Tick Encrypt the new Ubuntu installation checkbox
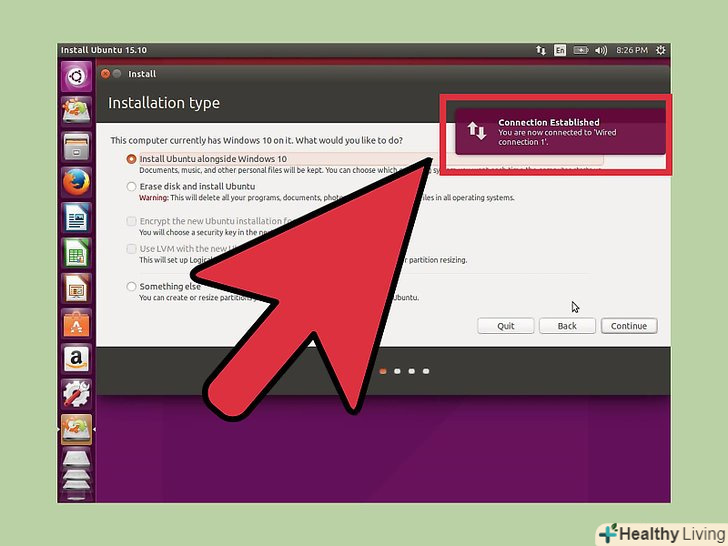 click(x=131, y=221)
